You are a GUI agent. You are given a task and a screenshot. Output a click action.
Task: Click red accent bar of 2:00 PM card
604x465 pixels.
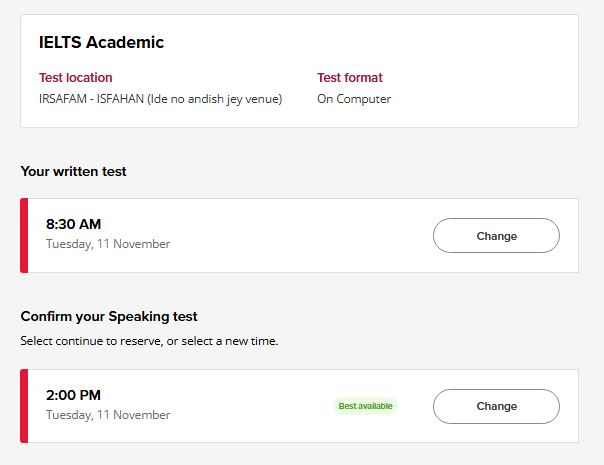[x=24, y=406]
